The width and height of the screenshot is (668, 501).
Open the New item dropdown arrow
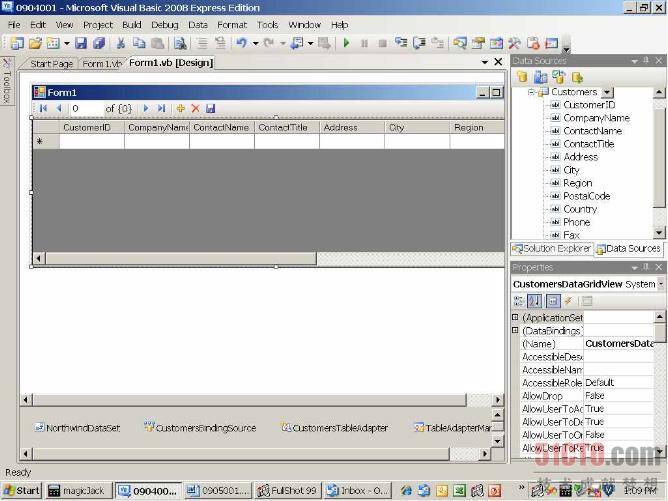click(x=67, y=43)
